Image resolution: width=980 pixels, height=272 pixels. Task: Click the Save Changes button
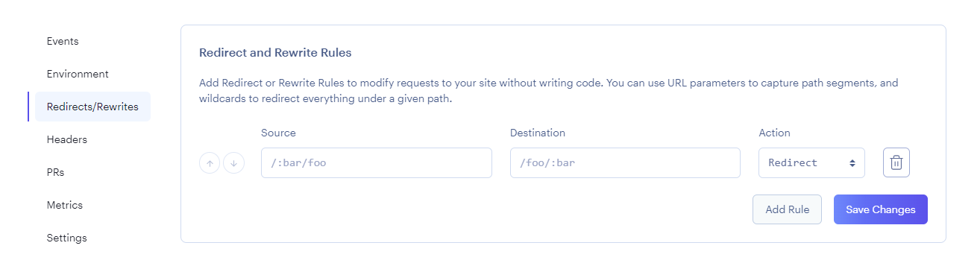point(881,209)
